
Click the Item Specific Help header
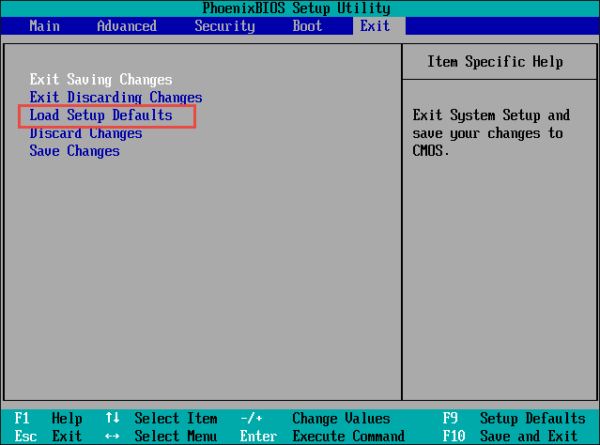point(495,62)
